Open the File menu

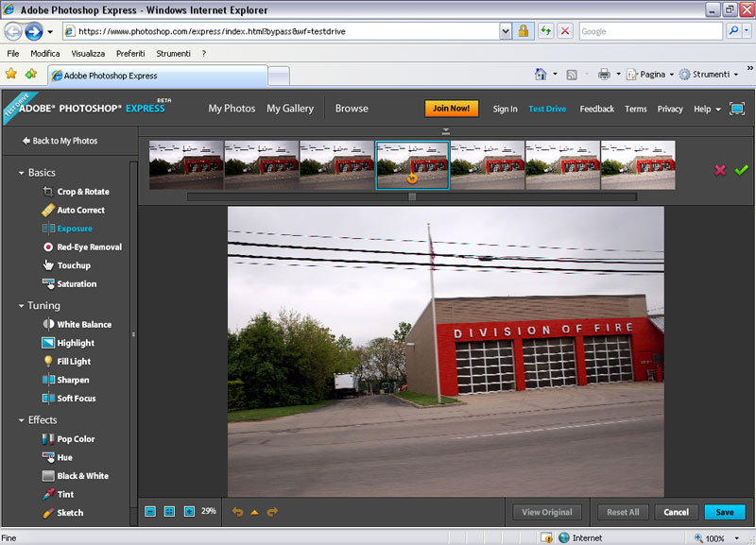(13, 54)
